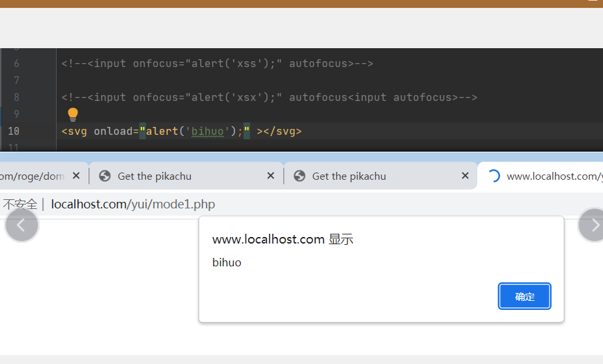Click the 确定 button in alert dialog
The width and height of the screenshot is (603, 364).
coord(524,296)
